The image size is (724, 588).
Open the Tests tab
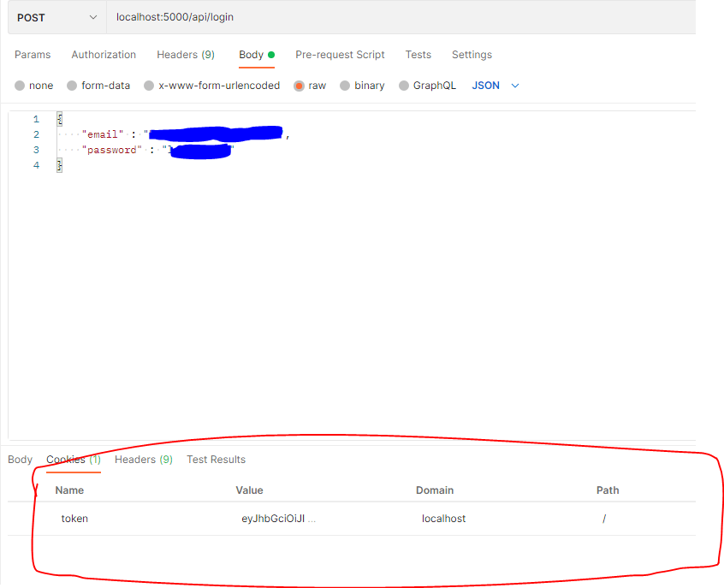[x=418, y=54]
